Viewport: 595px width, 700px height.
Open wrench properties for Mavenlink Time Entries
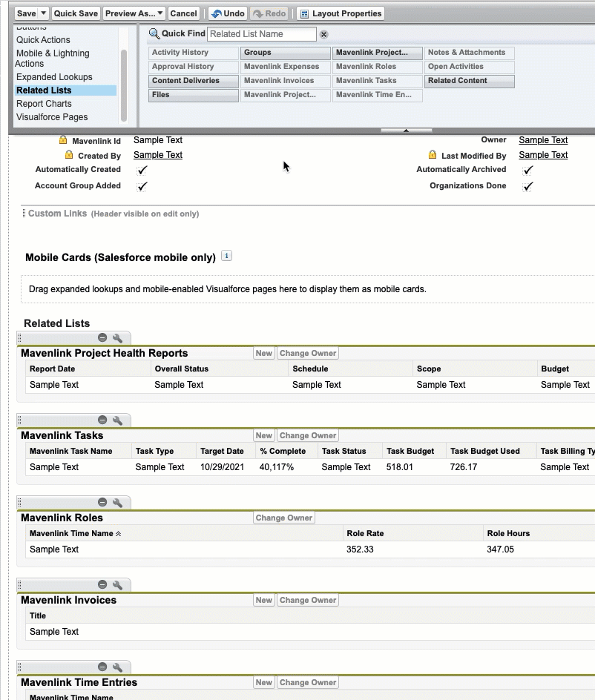[x=117, y=667]
